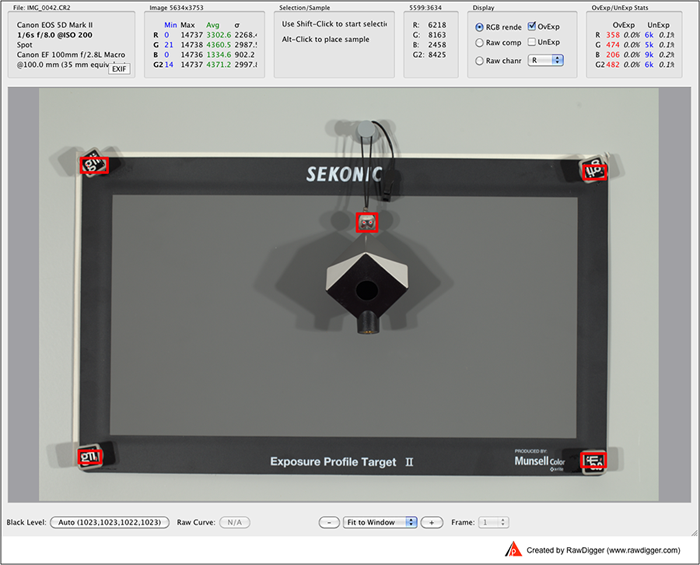
Task: Zoom in with the plus button
Action: click(x=432, y=522)
